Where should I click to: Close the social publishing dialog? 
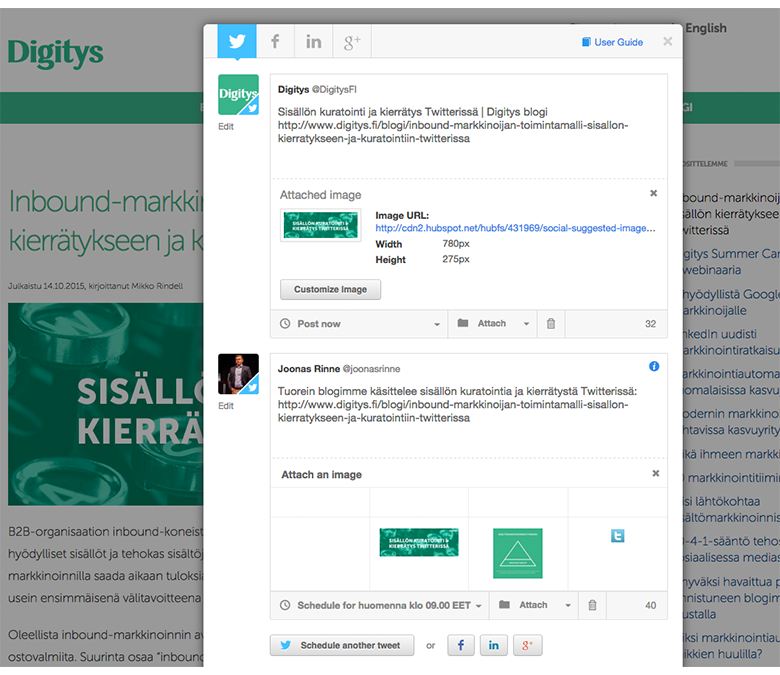tap(668, 41)
